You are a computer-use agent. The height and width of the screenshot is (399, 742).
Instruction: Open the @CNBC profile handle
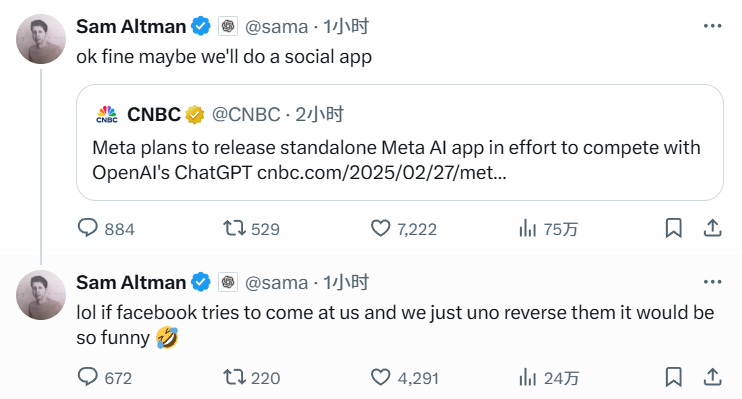[246, 115]
